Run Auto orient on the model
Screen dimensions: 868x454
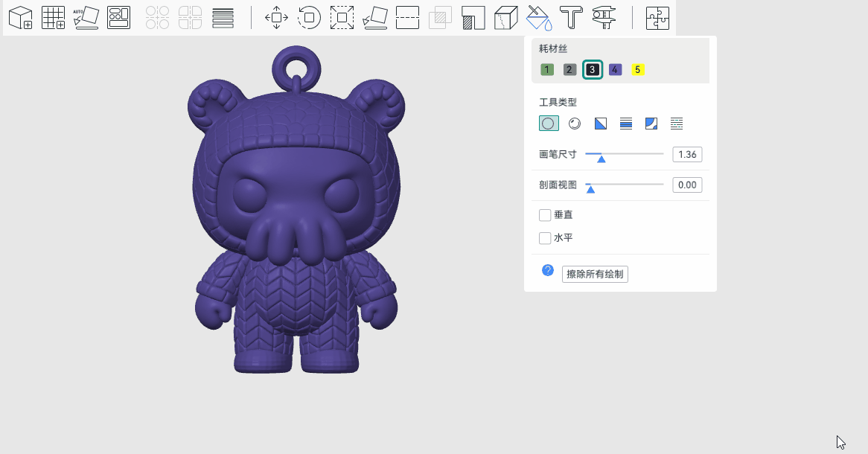tap(86, 18)
